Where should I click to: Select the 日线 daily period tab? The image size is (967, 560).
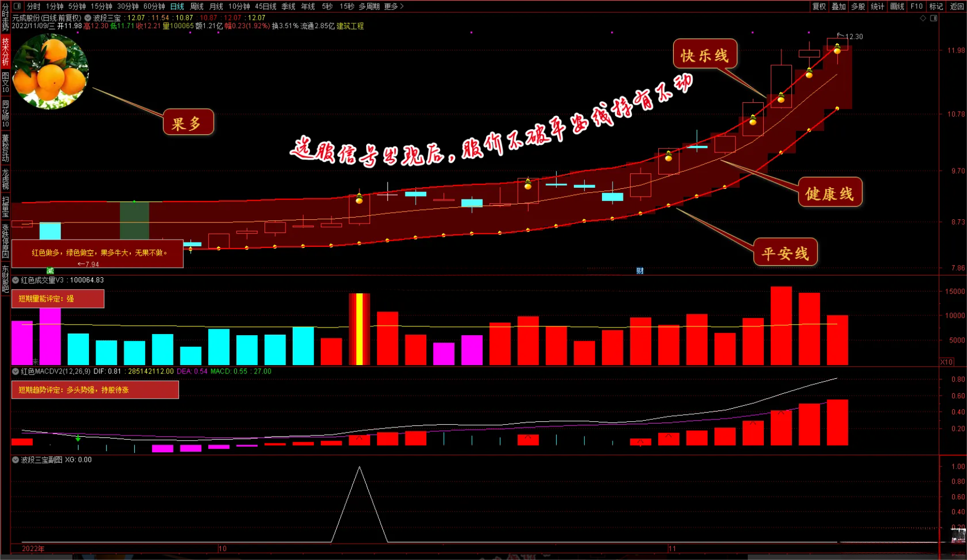(x=177, y=6)
